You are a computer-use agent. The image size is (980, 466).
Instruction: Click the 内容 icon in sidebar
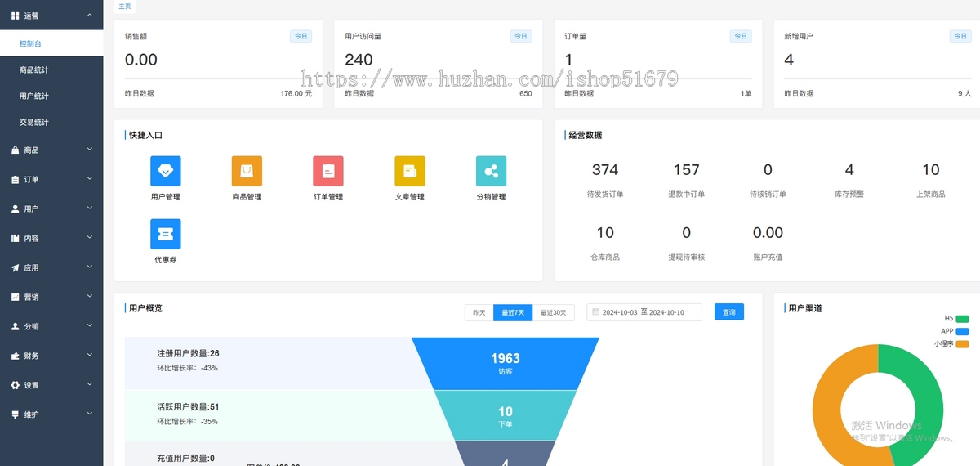point(15,238)
